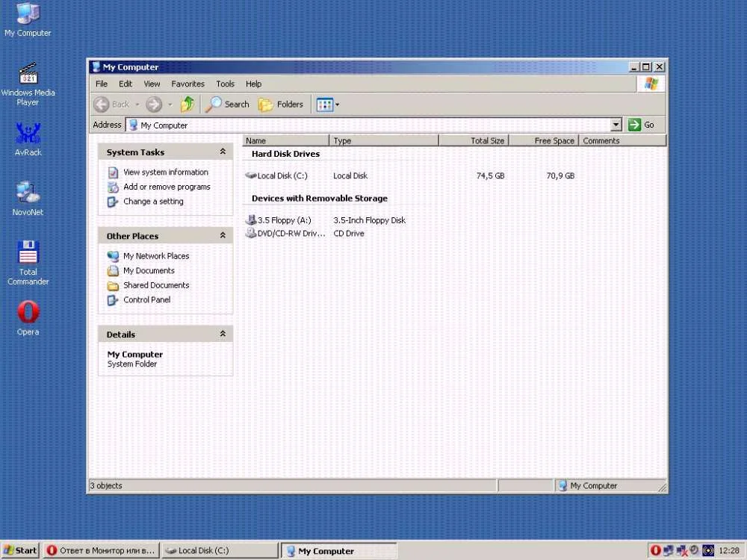Sort by the Free Space column header

(544, 140)
